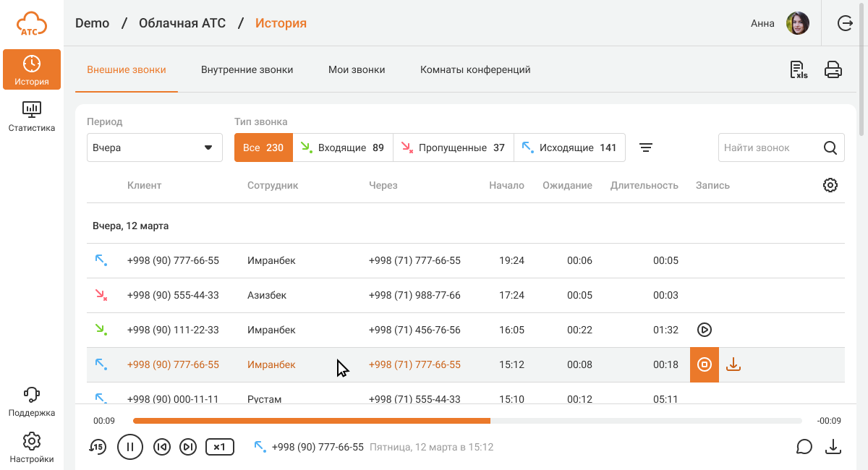Open additional filters icon
This screenshot has height=470, width=868.
click(x=646, y=148)
